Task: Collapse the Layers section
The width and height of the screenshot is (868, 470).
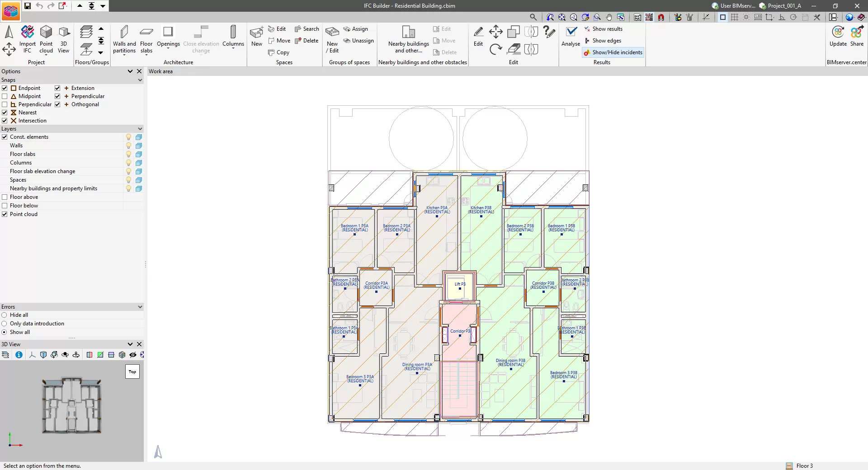Action: (140, 129)
